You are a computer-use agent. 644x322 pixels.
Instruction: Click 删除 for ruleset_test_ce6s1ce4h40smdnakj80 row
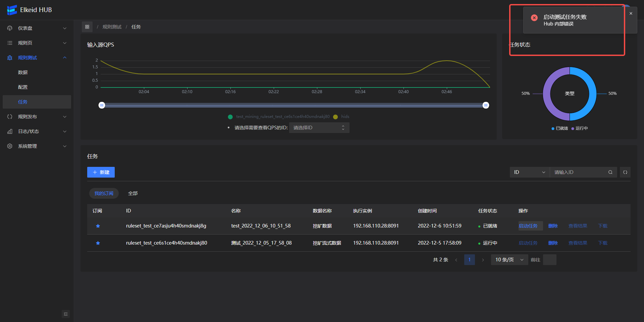[553, 243]
